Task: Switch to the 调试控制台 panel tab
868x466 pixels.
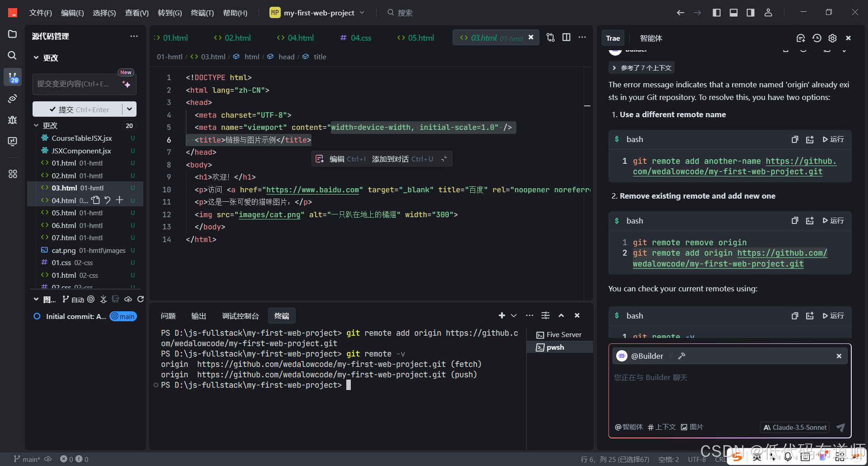Action: tap(241, 316)
